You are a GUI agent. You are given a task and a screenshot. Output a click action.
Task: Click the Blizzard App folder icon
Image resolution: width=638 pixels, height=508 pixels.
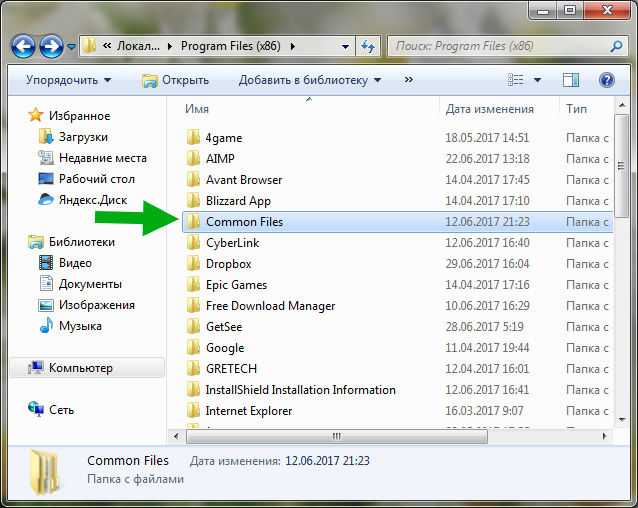(193, 201)
